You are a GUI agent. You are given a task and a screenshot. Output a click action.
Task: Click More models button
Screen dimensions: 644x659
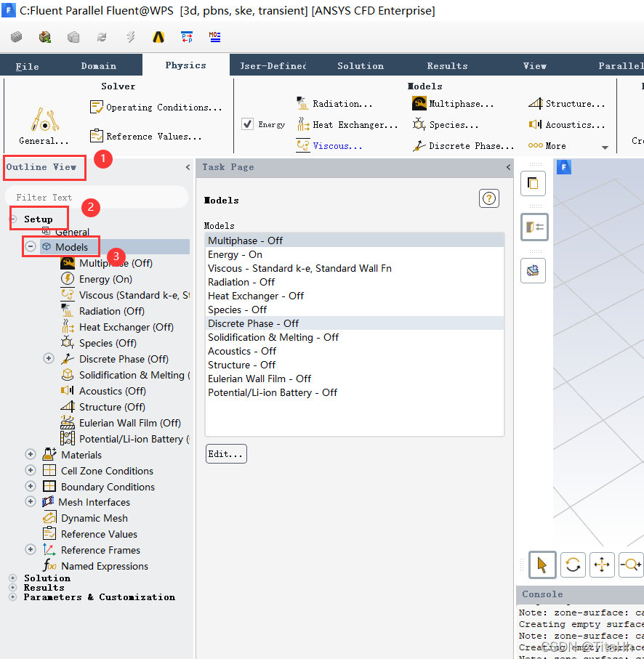tap(547, 146)
